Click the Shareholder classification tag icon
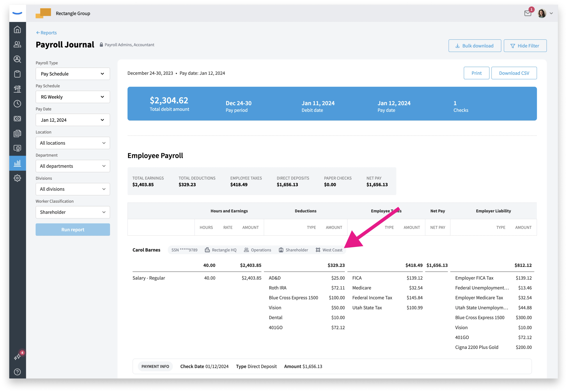This screenshot has height=392, width=567. (x=281, y=250)
